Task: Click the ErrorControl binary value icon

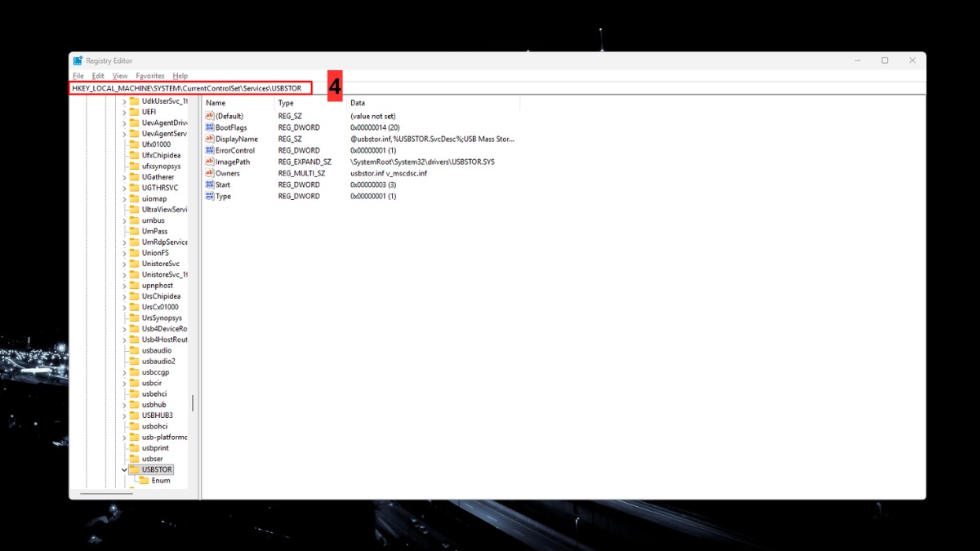Action: pos(210,150)
